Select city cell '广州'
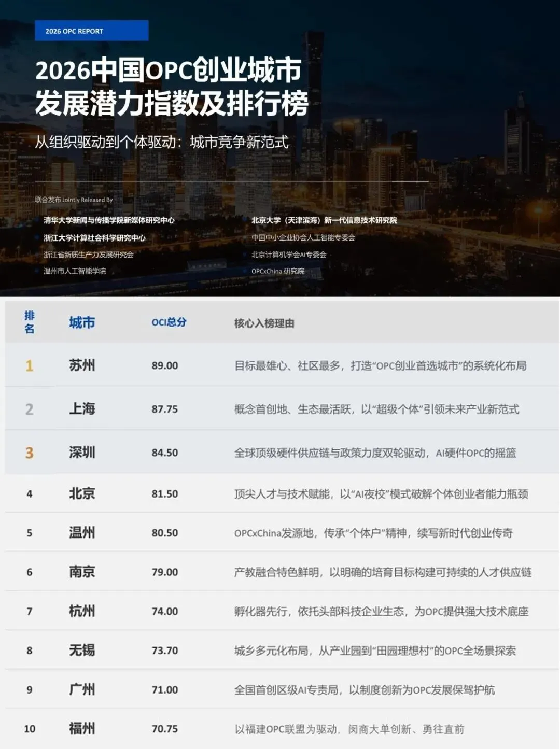The image size is (560, 749). tap(82, 689)
